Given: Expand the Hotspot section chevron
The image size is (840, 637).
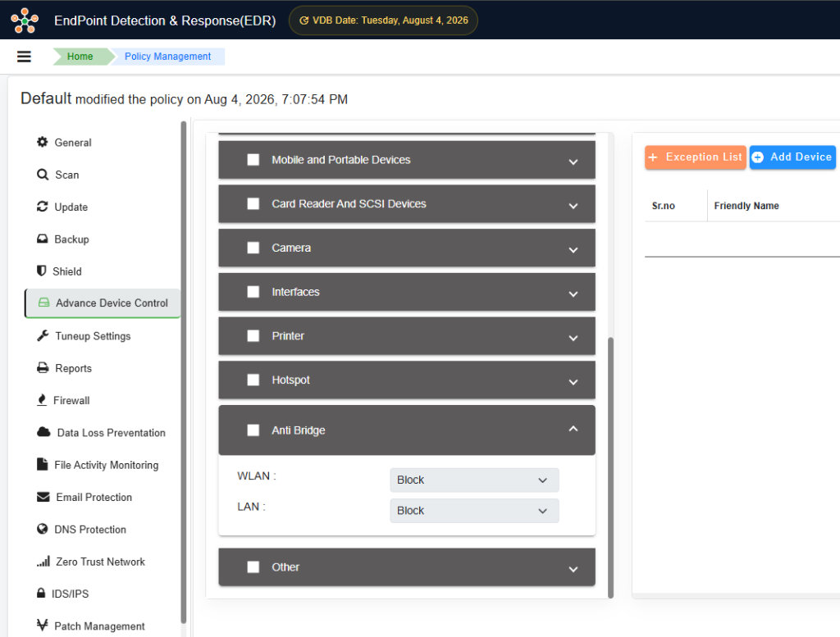Looking at the screenshot, I should pyautogui.click(x=573, y=382).
